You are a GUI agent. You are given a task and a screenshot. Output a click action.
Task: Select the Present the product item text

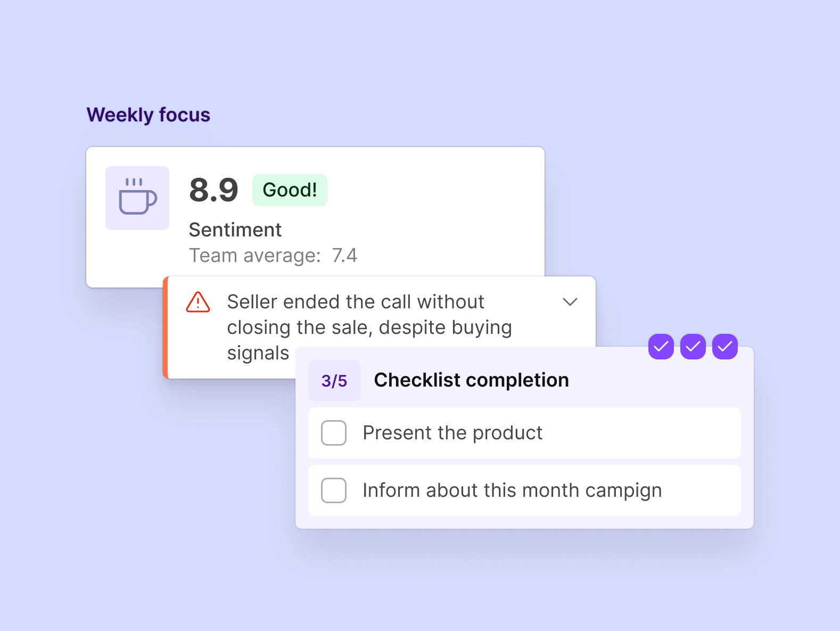tap(452, 433)
